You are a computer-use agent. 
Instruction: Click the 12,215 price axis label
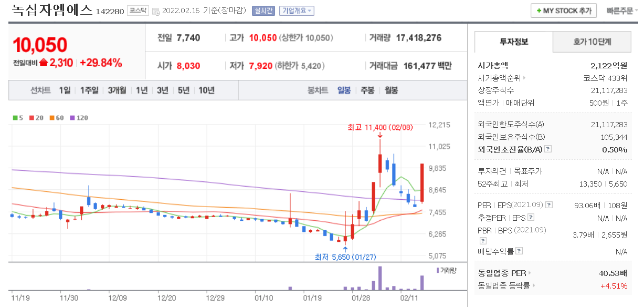440,125
